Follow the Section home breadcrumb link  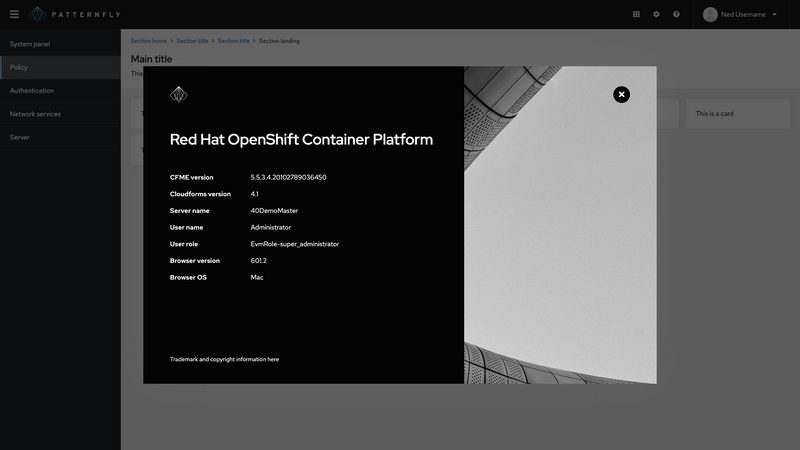[x=148, y=41]
